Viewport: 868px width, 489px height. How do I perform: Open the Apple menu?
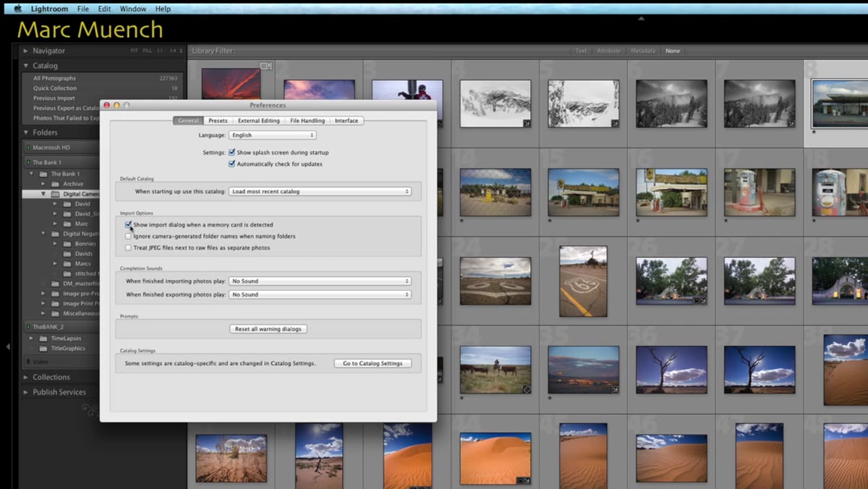pyautogui.click(x=17, y=9)
